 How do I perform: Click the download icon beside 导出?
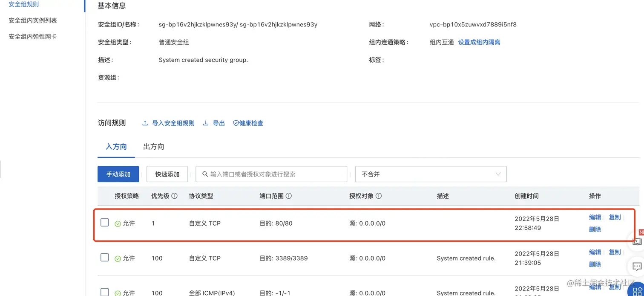[206, 123]
